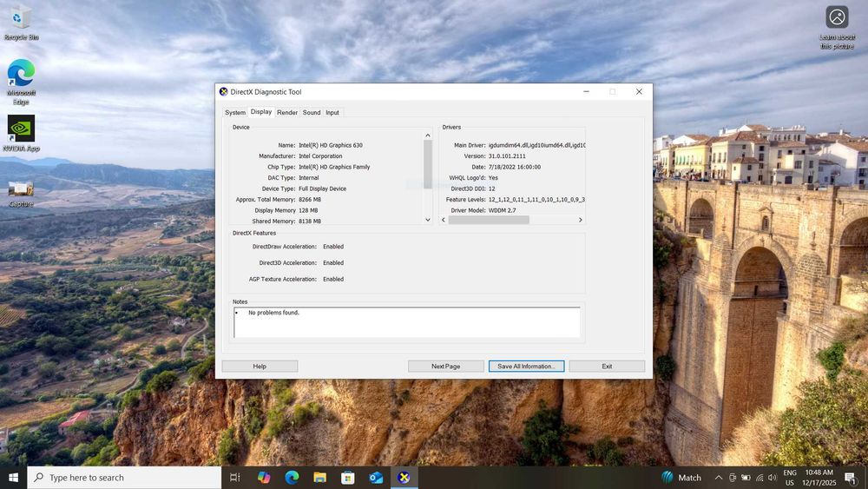Switch to the System tab
This screenshot has height=489, width=868.
tap(234, 112)
